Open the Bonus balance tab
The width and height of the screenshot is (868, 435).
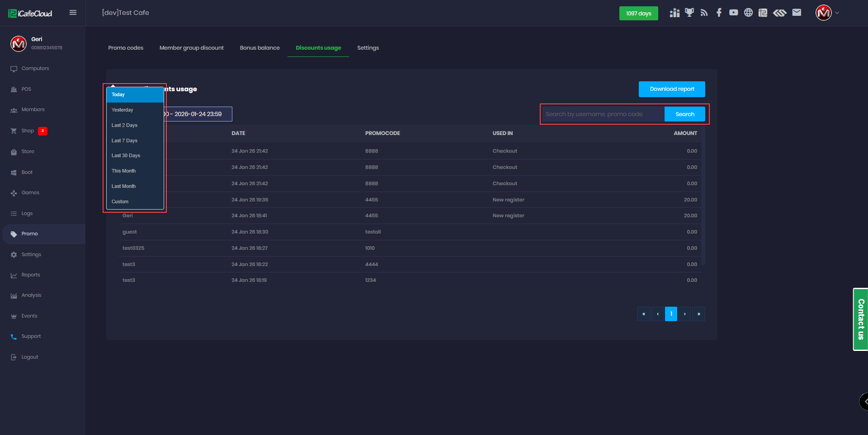(259, 48)
